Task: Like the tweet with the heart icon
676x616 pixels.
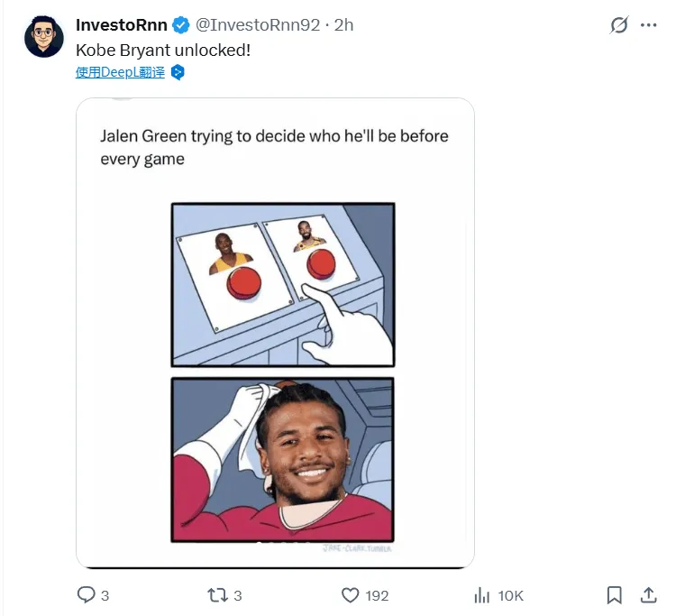Action: pyautogui.click(x=351, y=594)
